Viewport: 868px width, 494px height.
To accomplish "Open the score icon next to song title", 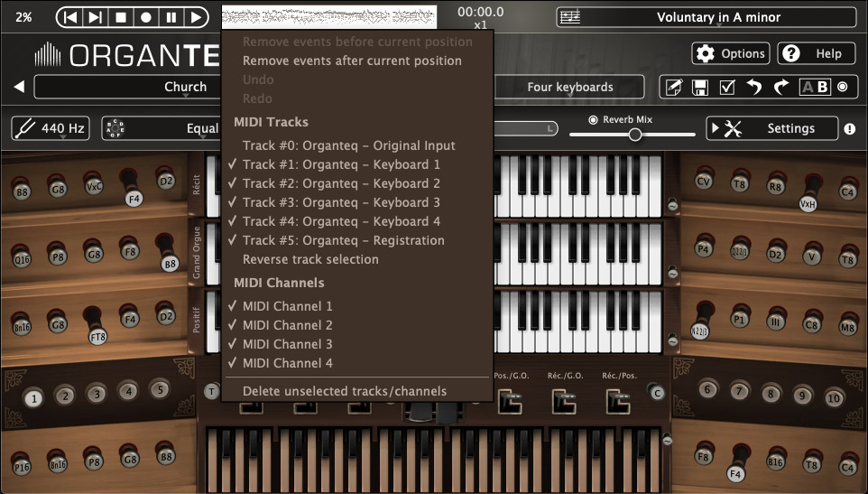I will 569,17.
